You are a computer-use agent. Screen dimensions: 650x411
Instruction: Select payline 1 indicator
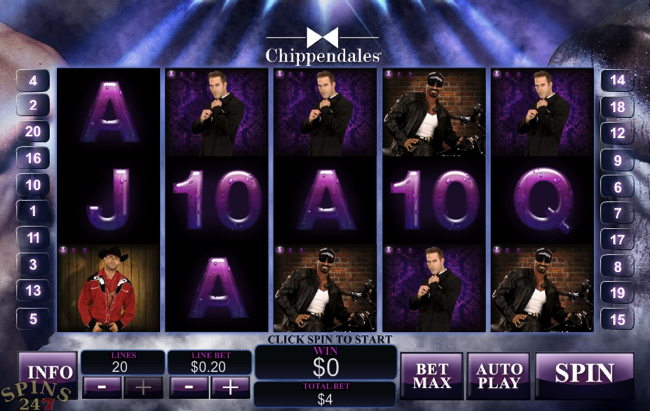pyautogui.click(x=33, y=212)
